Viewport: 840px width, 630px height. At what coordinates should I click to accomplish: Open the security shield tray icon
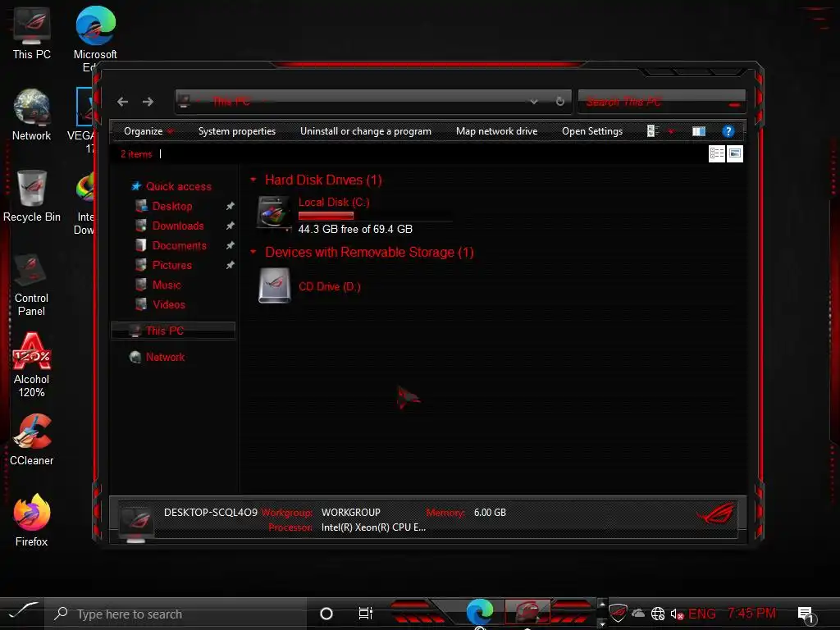coord(618,614)
